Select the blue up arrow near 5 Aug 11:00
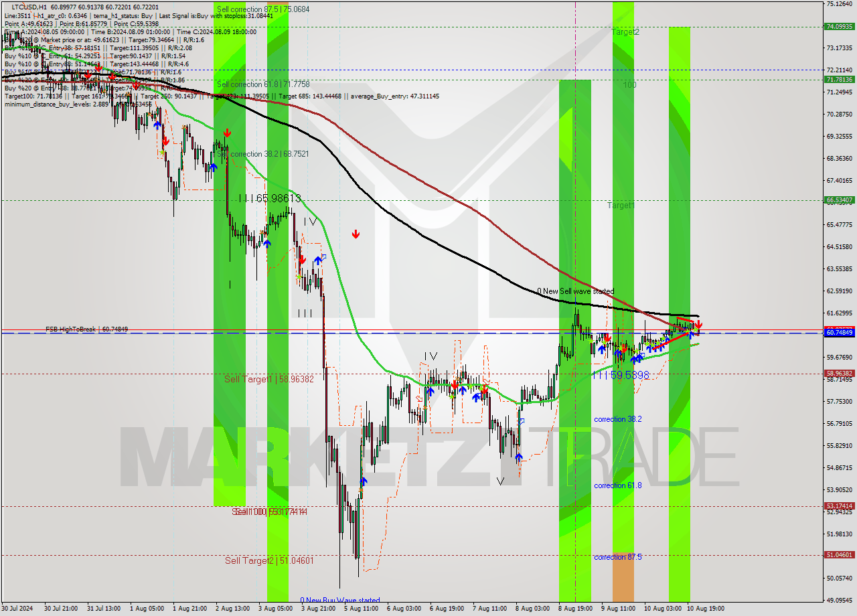This screenshot has width=857, height=616. (x=363, y=481)
